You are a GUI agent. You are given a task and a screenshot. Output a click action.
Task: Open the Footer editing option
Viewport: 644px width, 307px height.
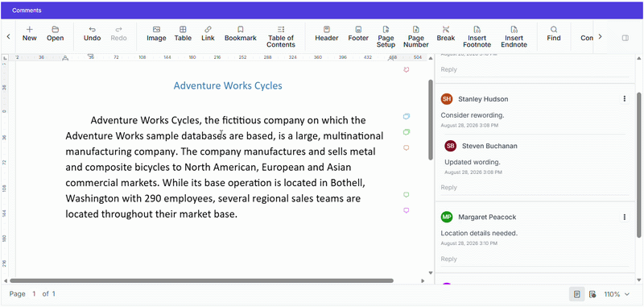coord(358,34)
